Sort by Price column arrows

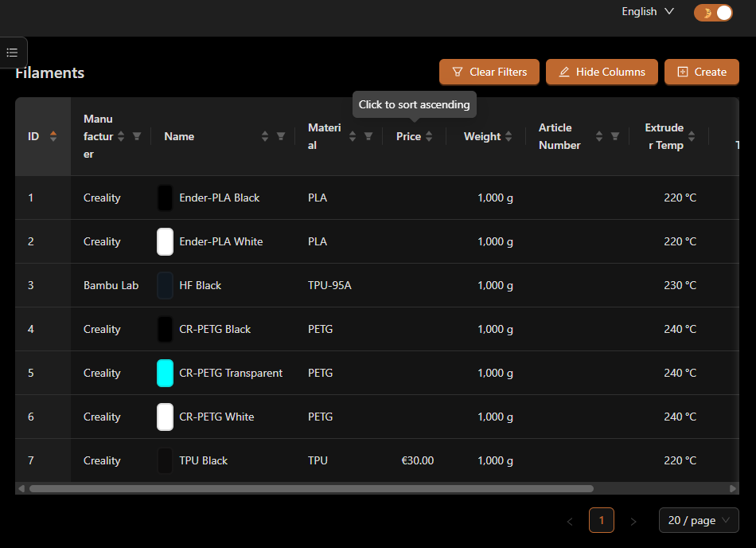pos(429,136)
